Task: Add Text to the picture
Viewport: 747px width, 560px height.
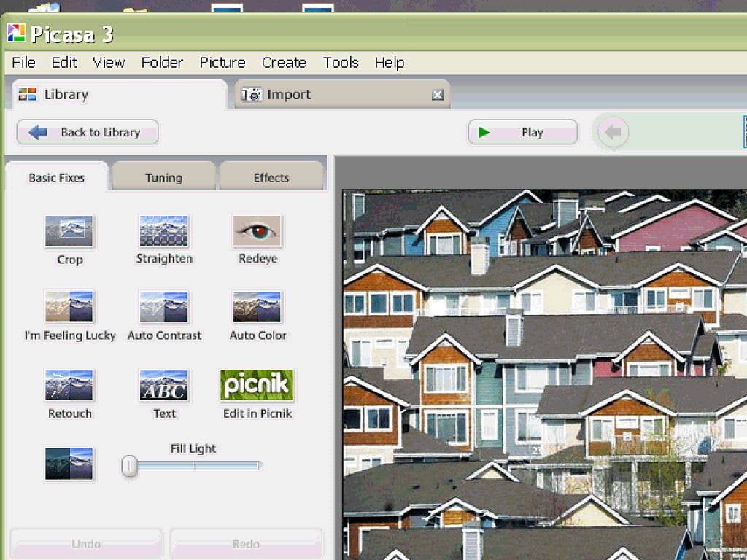Action: (x=164, y=386)
